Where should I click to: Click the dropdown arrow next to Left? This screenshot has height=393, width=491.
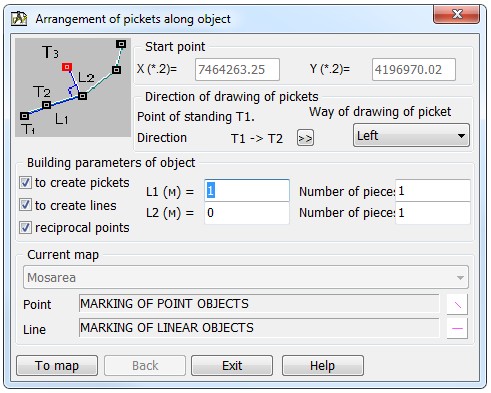(x=461, y=136)
